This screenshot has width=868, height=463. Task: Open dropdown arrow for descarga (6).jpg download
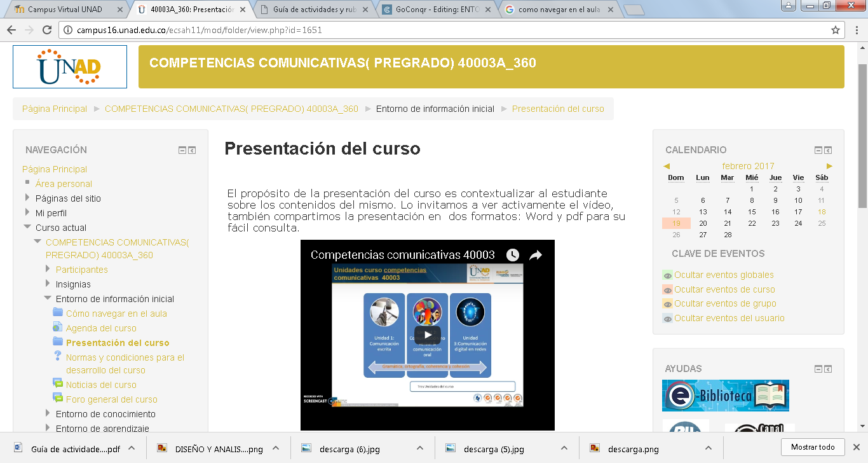pos(420,448)
